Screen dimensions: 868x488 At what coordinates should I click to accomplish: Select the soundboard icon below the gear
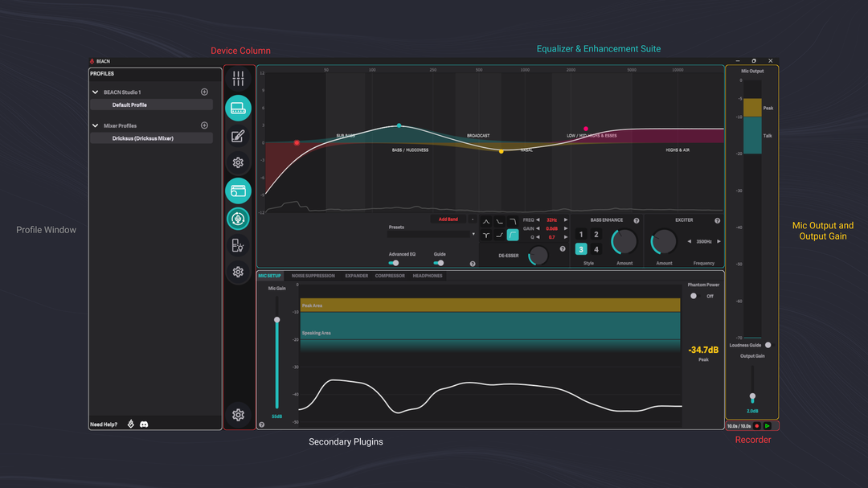tap(238, 191)
